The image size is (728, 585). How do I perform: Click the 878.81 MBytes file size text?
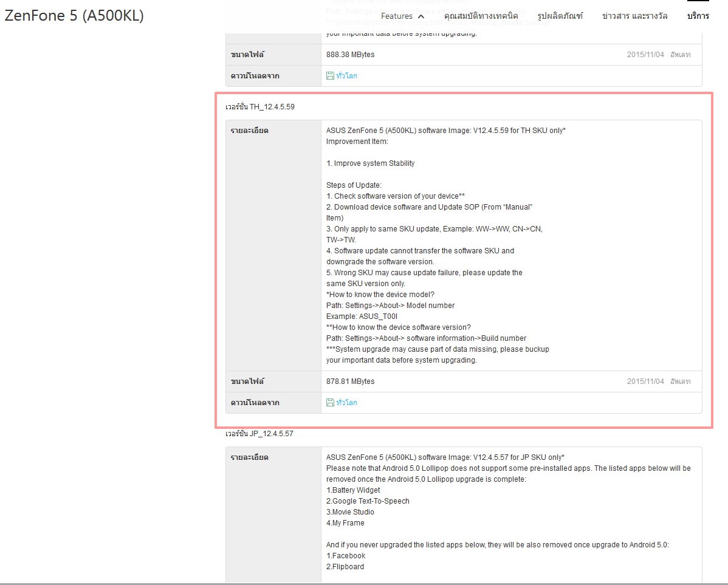click(350, 381)
